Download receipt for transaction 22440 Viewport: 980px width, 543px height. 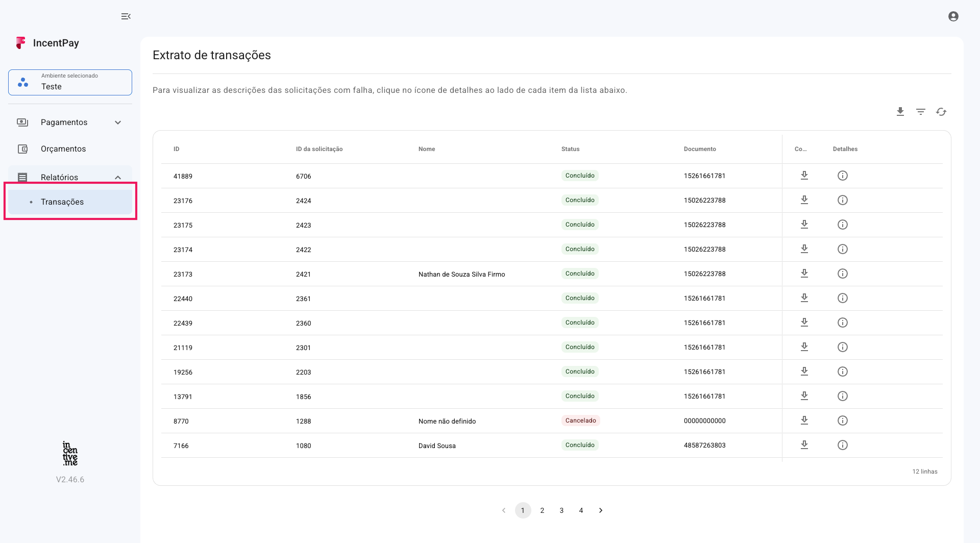(x=804, y=298)
